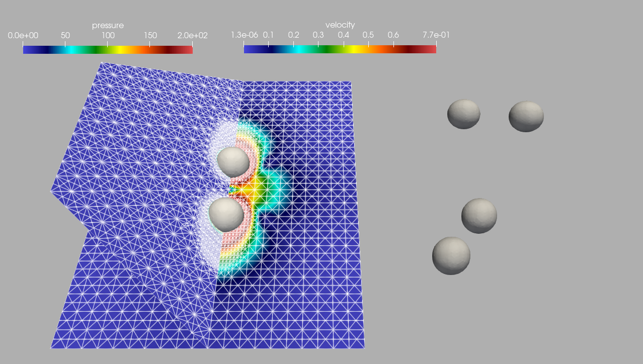643x364 pixels.
Task: Click the "150" pressure tick label
Action: (x=150, y=36)
